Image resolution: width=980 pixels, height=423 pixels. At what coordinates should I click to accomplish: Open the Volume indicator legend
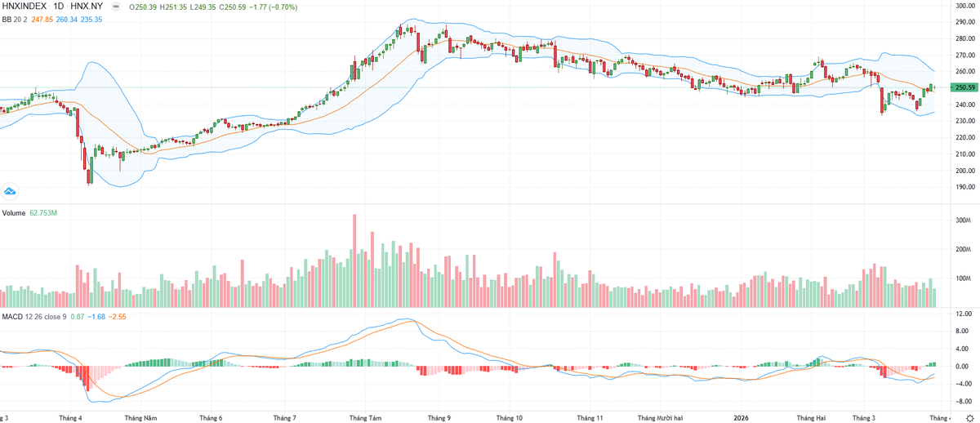point(13,213)
